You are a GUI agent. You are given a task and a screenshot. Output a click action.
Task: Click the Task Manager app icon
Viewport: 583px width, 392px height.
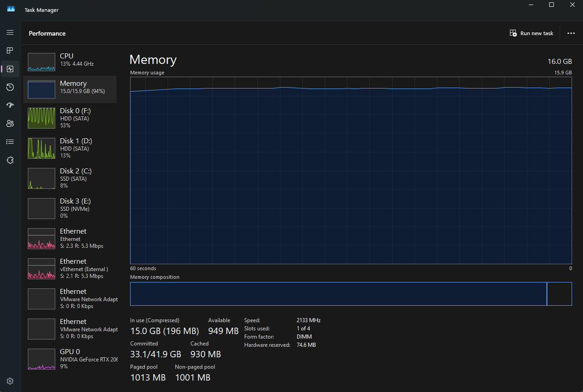click(11, 9)
